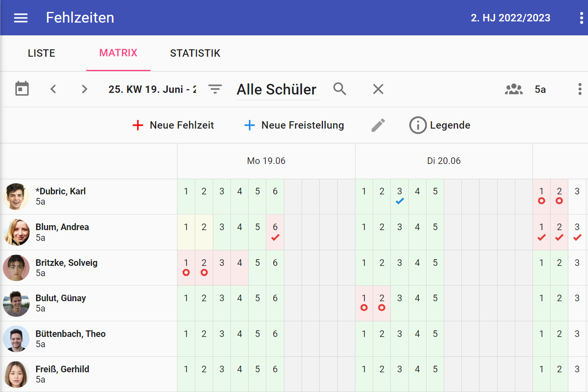588x392 pixels.
Task: Select Bulut's Tuesday lesson 1 absence cell
Action: 364,303
